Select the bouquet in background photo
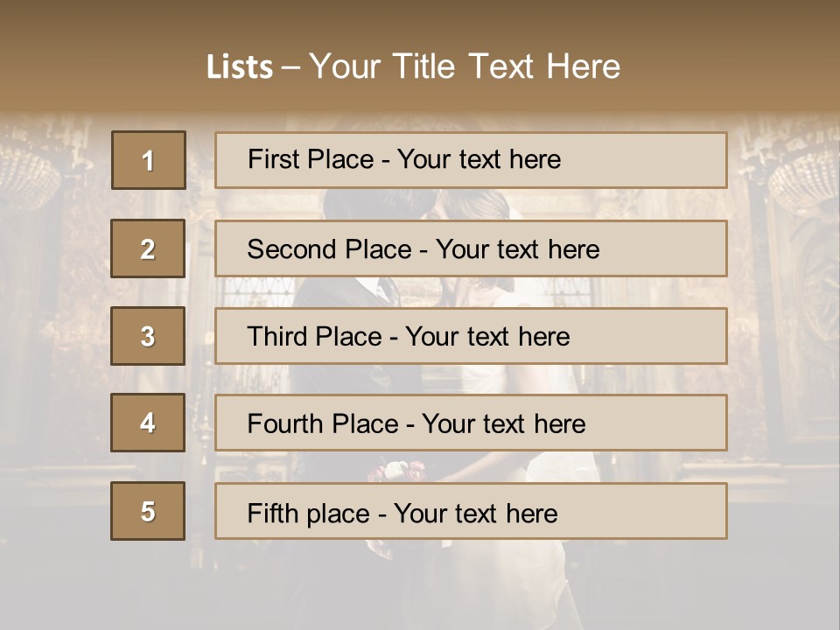This screenshot has width=840, height=630. click(397, 471)
